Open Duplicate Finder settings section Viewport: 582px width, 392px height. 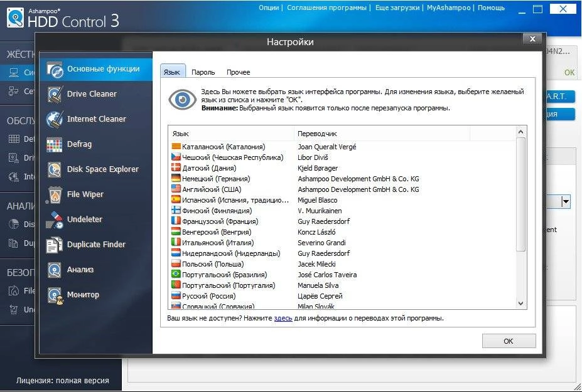tap(96, 245)
